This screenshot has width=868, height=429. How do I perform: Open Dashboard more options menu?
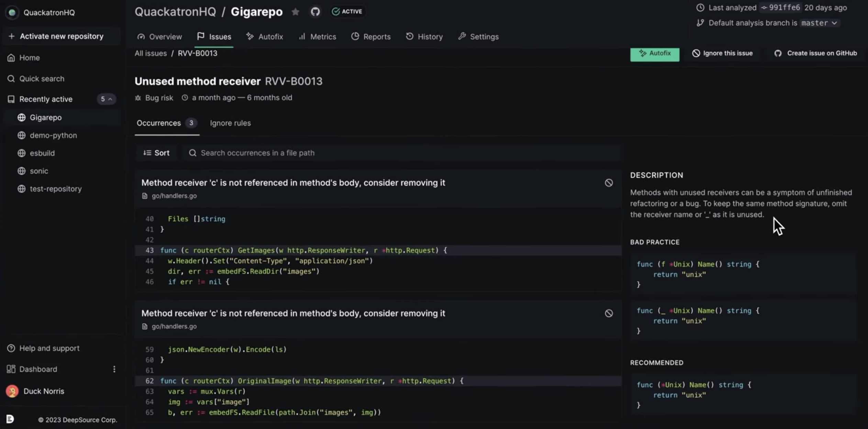pyautogui.click(x=114, y=369)
